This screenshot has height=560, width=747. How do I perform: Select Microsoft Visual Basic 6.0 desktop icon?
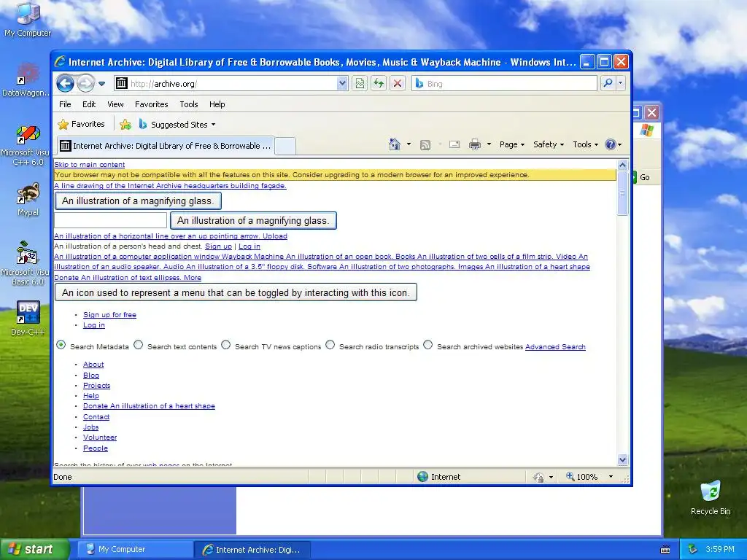click(x=27, y=262)
